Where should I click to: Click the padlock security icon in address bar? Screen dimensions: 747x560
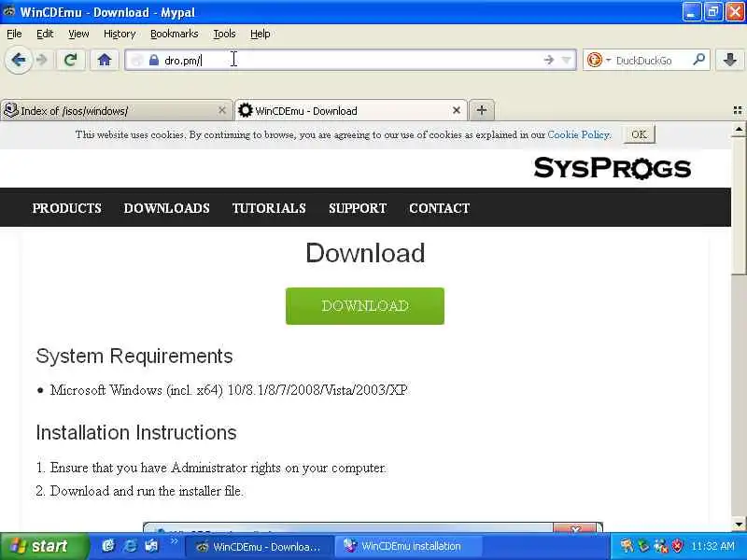coord(153,60)
